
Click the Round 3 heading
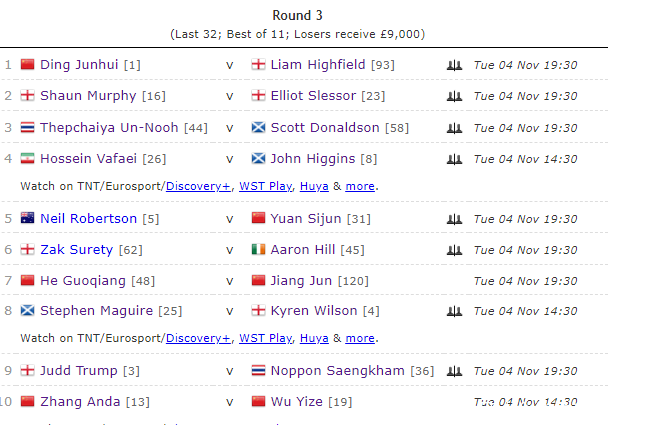[x=297, y=15]
